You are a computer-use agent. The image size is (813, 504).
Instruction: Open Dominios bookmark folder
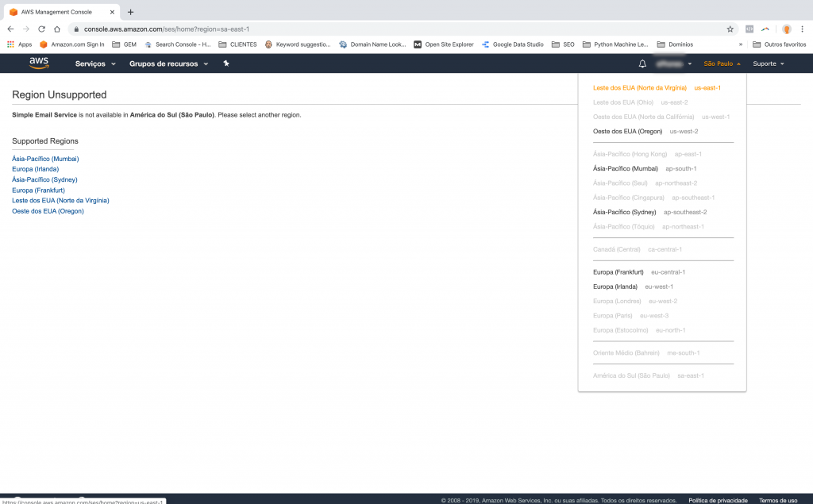(675, 44)
